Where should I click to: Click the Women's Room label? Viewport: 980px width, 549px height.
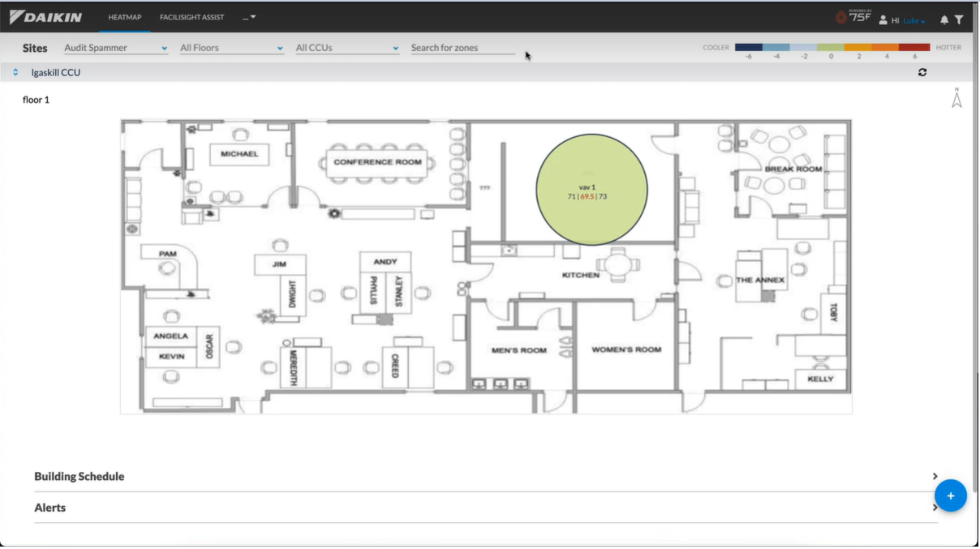click(x=626, y=350)
